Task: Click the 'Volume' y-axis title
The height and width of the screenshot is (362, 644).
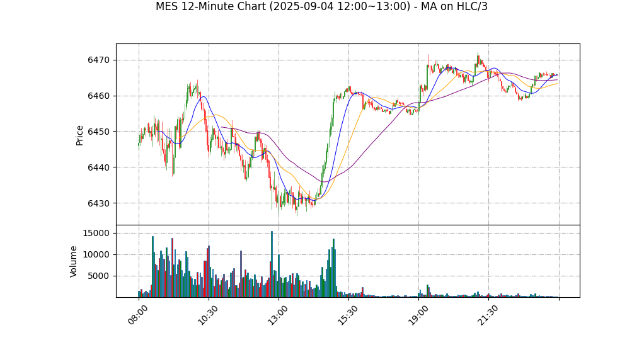Action: tap(74, 261)
